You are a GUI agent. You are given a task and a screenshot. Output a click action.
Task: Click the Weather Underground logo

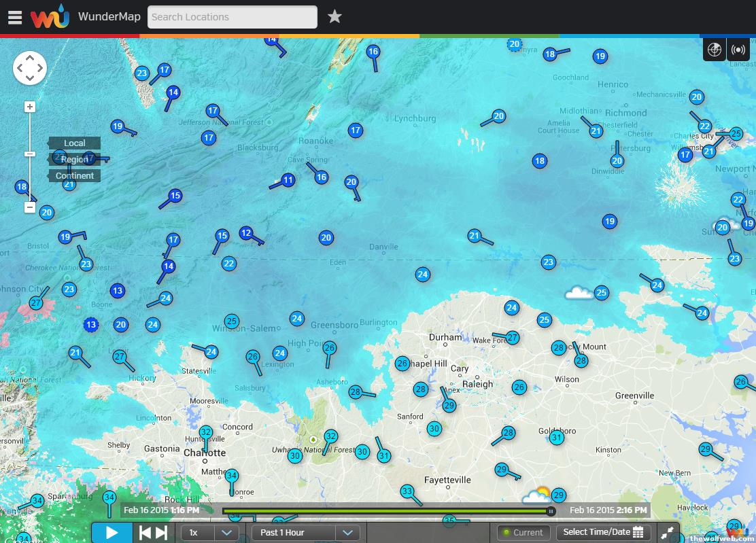pos(50,16)
